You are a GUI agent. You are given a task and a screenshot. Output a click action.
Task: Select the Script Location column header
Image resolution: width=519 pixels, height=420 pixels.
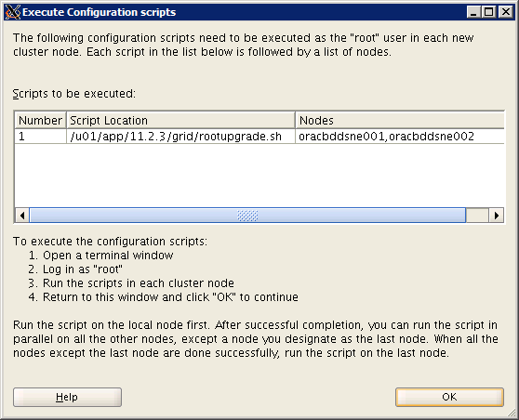pyautogui.click(x=180, y=121)
